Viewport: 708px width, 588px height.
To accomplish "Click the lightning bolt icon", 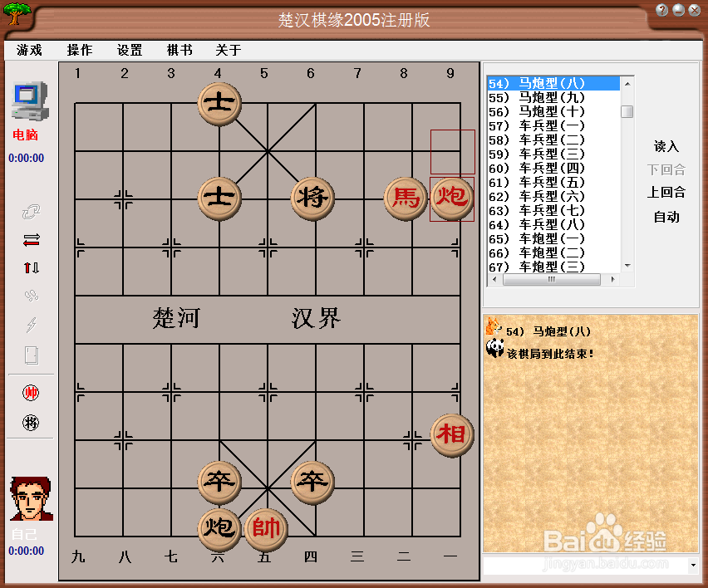I will pyautogui.click(x=31, y=325).
